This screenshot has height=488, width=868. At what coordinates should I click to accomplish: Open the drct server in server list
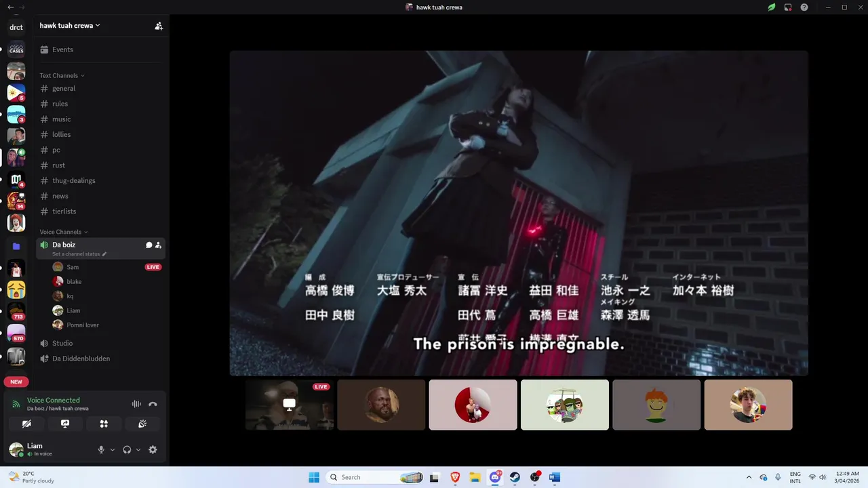tap(16, 28)
